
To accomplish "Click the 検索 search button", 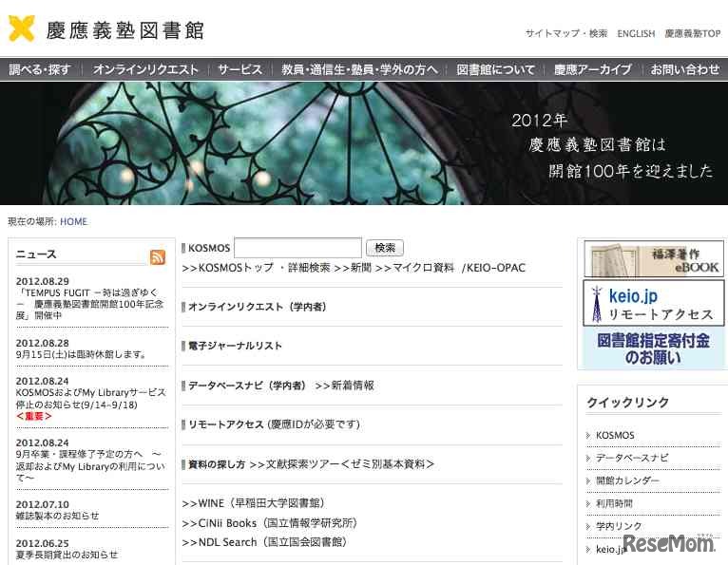I will [385, 248].
